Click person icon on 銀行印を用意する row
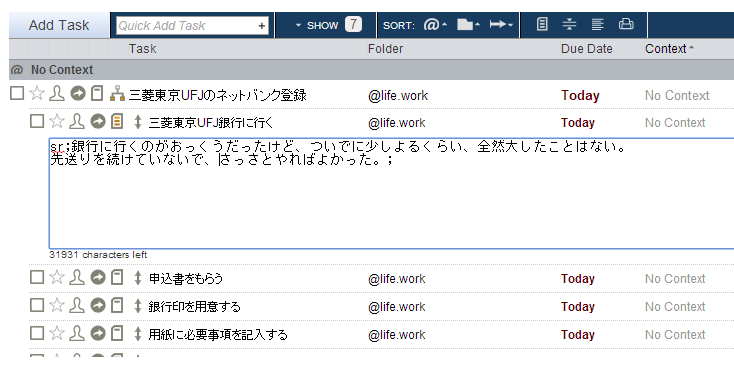734x388 pixels. tap(77, 306)
